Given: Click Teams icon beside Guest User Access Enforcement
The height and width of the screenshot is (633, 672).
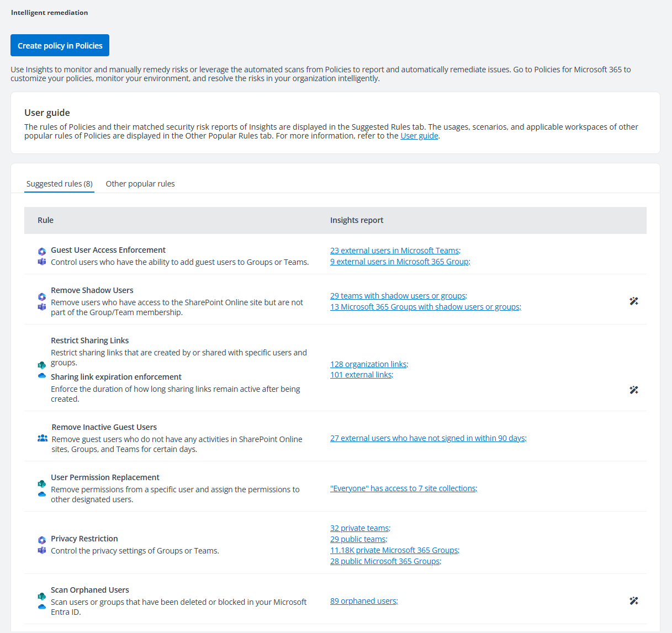Looking at the screenshot, I should (42, 262).
